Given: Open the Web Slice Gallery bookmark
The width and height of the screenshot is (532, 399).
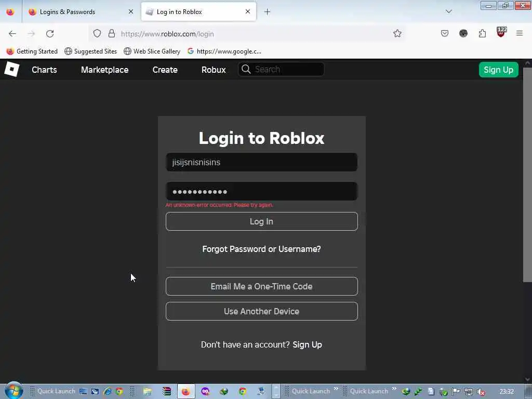Looking at the screenshot, I should coord(152,51).
